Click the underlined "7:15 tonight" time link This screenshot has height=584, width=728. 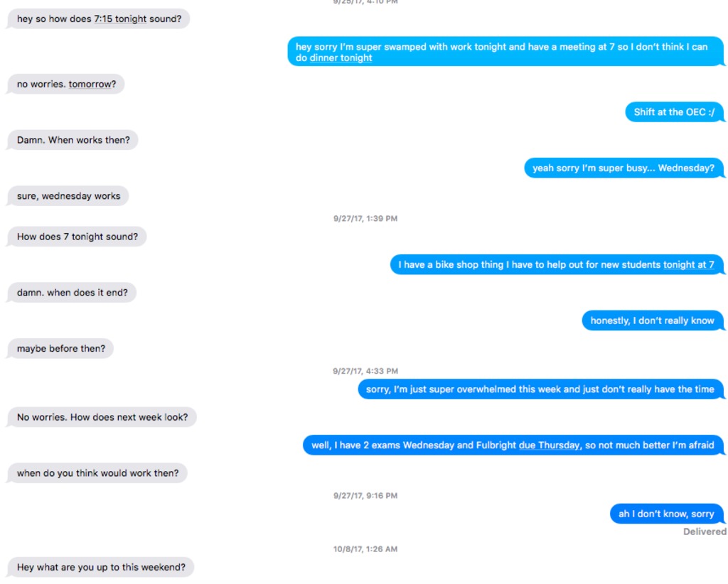[120, 19]
